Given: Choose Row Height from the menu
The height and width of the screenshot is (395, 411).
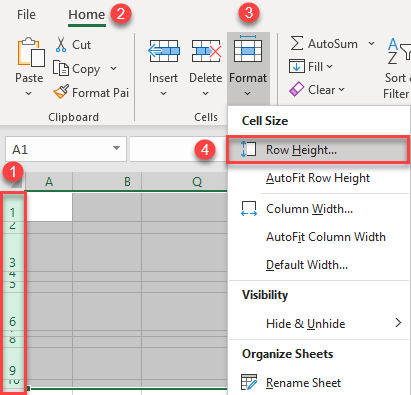Looking at the screenshot, I should click(x=318, y=150).
